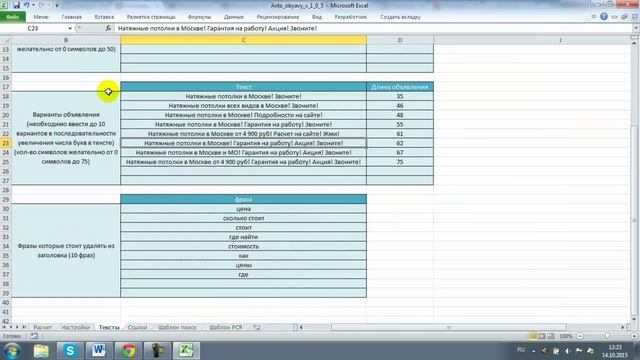640x360 pixels.
Task: Open the Вид ribbon tab
Action: 317,17
